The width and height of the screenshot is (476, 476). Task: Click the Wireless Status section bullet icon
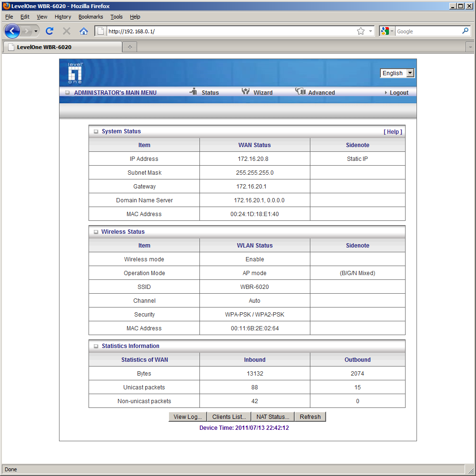click(x=96, y=232)
